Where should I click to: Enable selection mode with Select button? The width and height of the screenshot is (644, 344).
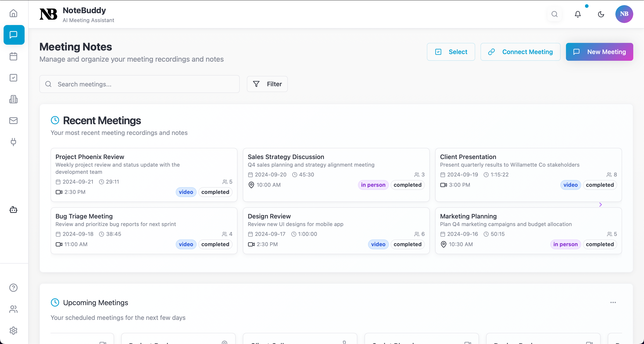click(x=451, y=52)
